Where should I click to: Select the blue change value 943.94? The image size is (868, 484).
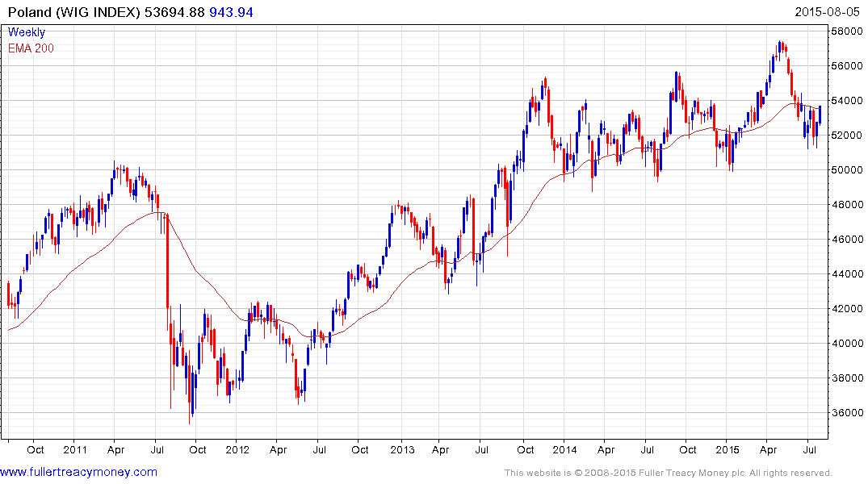(x=231, y=12)
